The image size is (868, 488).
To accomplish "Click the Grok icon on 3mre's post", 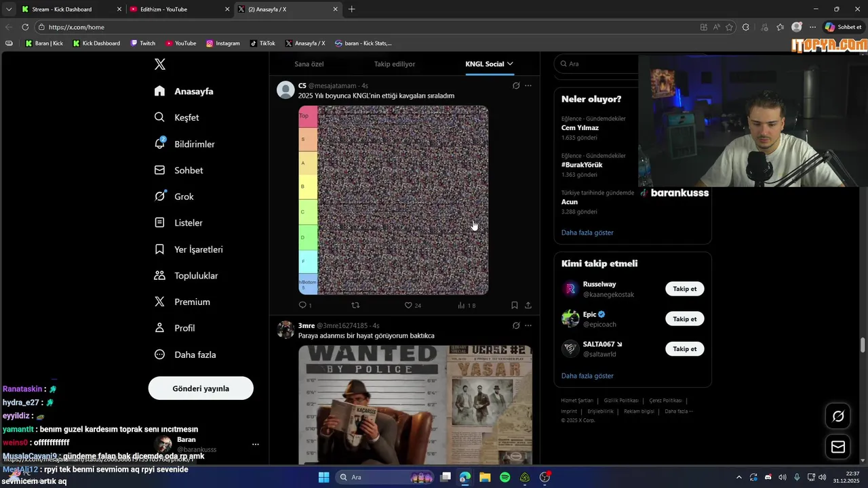I will [516, 325].
